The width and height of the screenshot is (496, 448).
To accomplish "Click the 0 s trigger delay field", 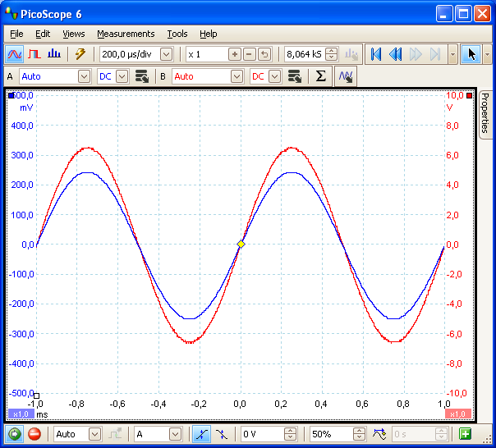I will pyautogui.click(x=414, y=434).
